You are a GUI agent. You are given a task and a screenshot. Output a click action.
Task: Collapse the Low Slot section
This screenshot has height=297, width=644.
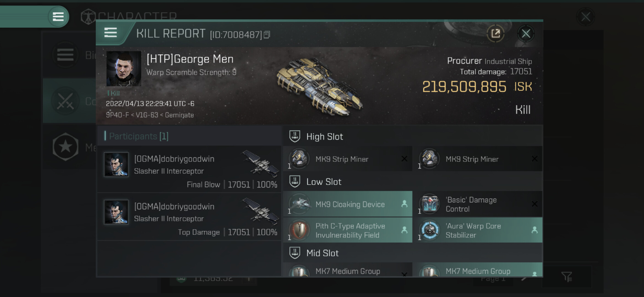click(324, 182)
